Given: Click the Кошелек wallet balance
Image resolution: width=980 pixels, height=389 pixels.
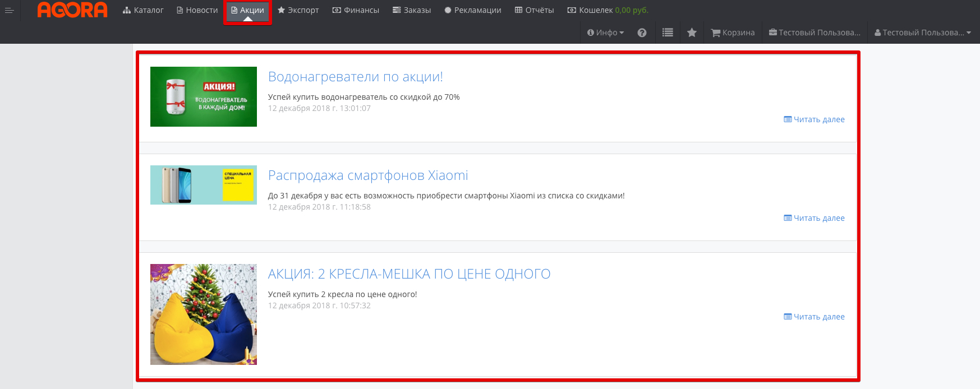Looking at the screenshot, I should click(x=608, y=10).
